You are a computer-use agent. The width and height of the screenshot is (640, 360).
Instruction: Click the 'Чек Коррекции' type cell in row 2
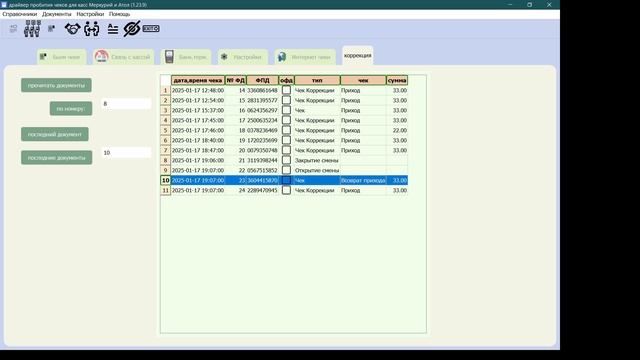pyautogui.click(x=317, y=100)
